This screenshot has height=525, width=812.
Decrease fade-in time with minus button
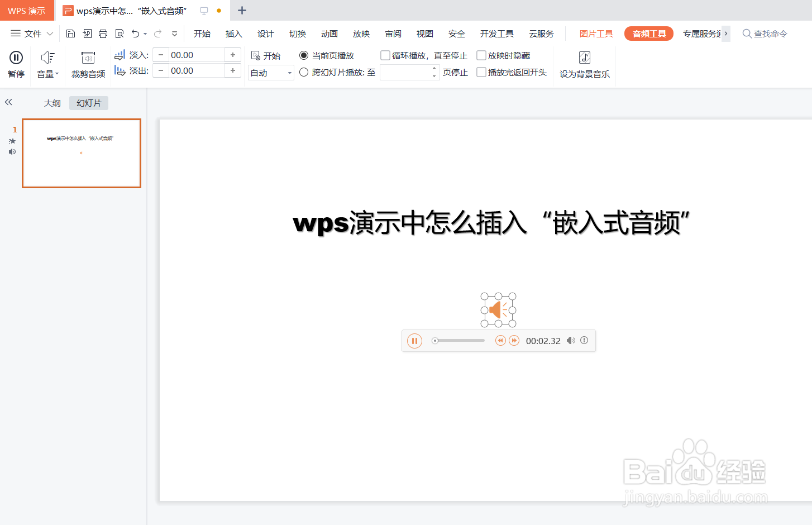click(x=161, y=55)
